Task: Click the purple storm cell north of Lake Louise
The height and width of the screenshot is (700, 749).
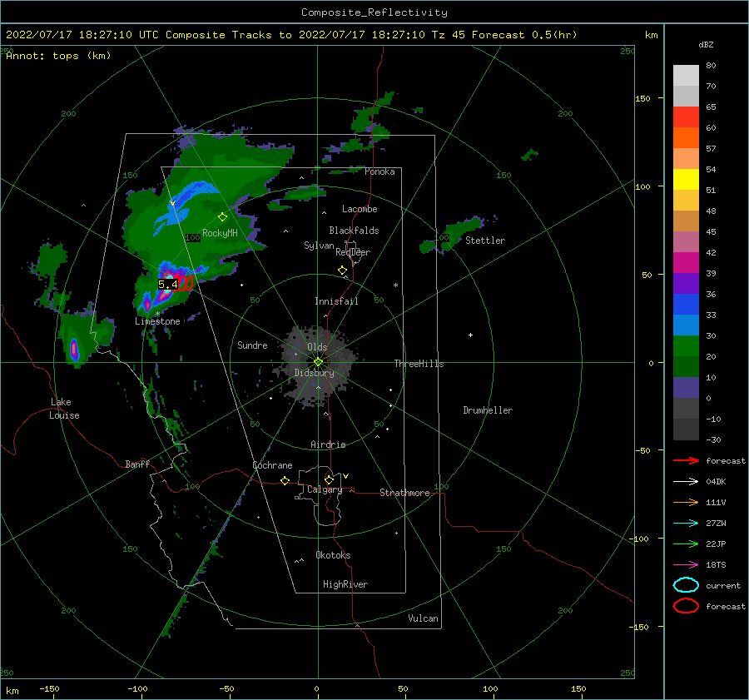Action: [74, 350]
